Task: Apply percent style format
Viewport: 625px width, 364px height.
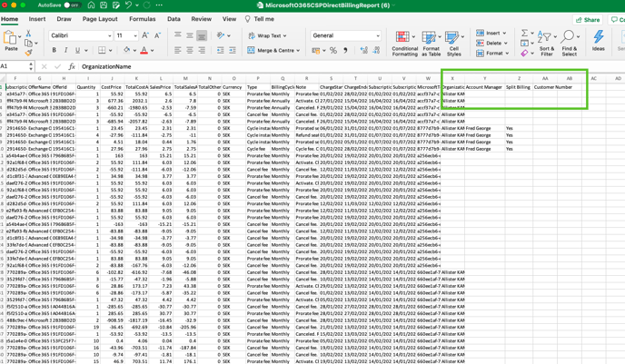Action: pyautogui.click(x=333, y=51)
